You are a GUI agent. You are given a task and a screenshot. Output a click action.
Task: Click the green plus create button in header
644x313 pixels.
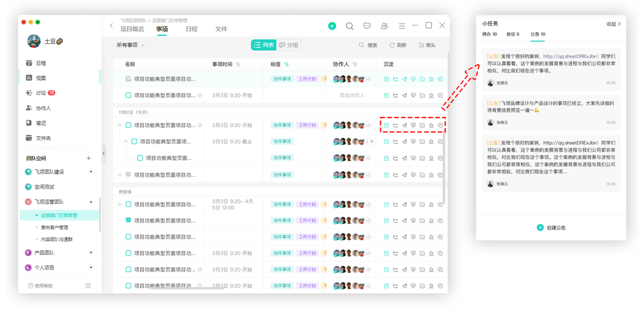pos(332,26)
